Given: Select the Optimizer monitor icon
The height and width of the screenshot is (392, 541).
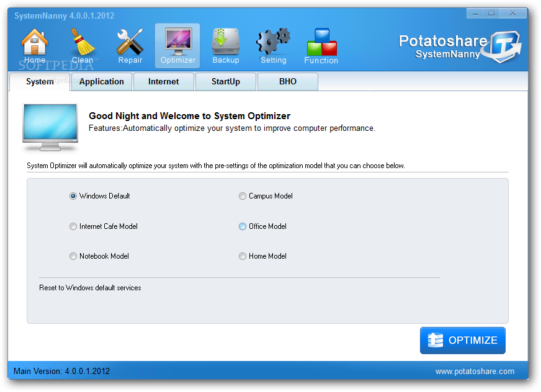Looking at the screenshot, I should click(177, 45).
